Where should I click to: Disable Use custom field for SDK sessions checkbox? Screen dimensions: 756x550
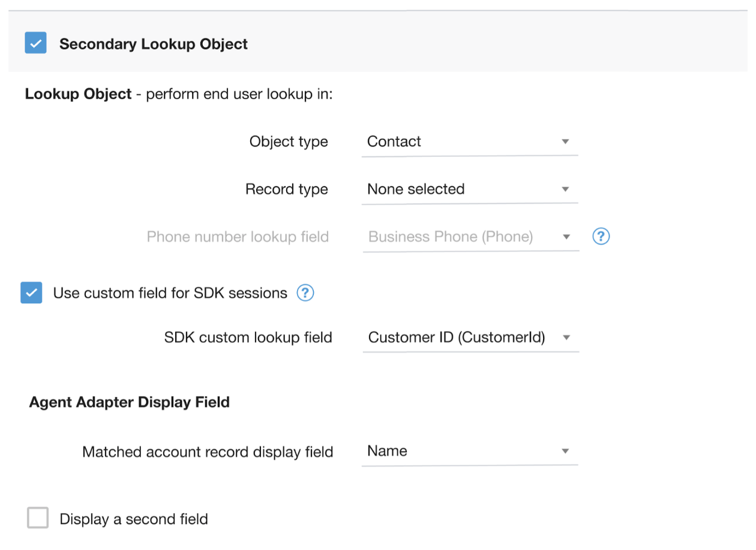(31, 293)
